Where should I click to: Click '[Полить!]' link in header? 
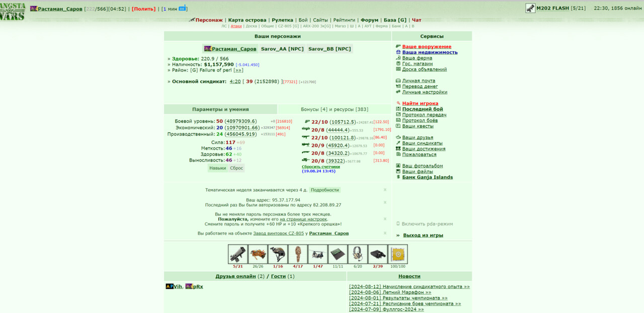coord(144,9)
